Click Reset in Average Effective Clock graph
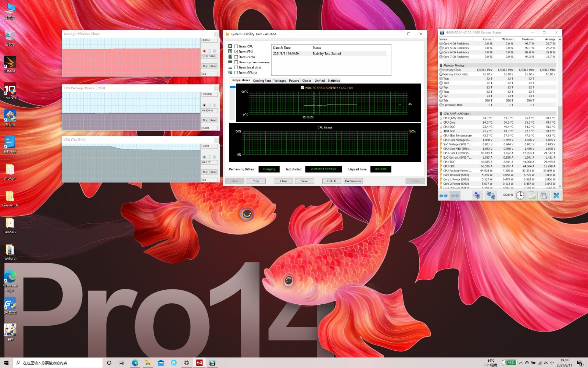Screen dimensions: 588x368 214,66
